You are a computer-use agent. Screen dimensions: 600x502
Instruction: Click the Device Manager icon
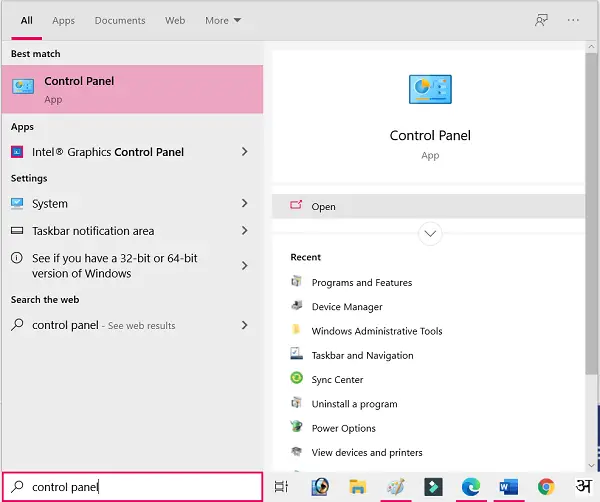(296, 305)
